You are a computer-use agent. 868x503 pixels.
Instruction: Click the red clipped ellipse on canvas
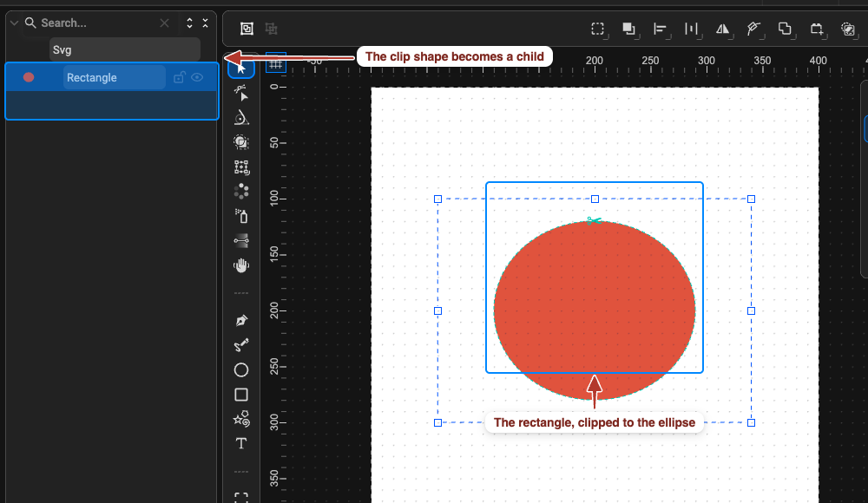point(595,310)
